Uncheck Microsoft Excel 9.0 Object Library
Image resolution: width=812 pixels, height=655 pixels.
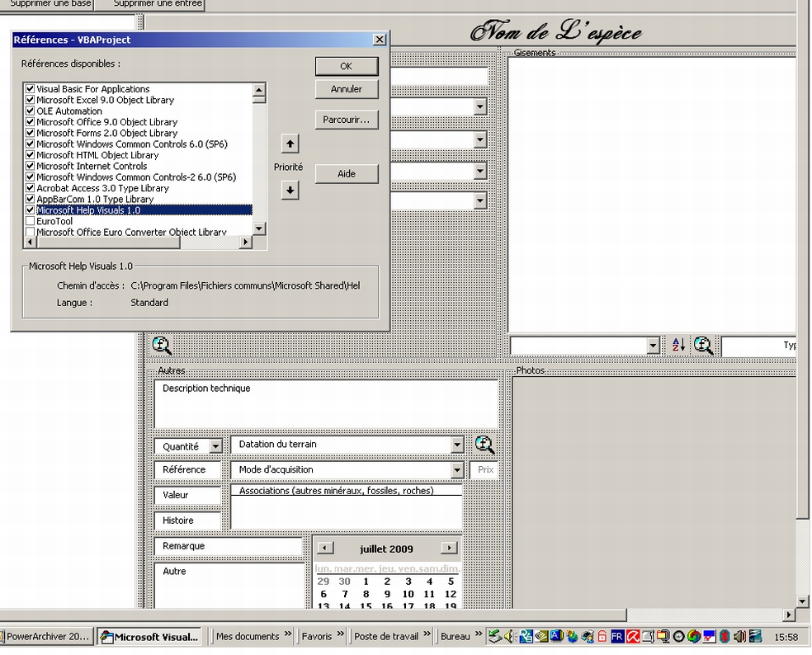[30, 100]
